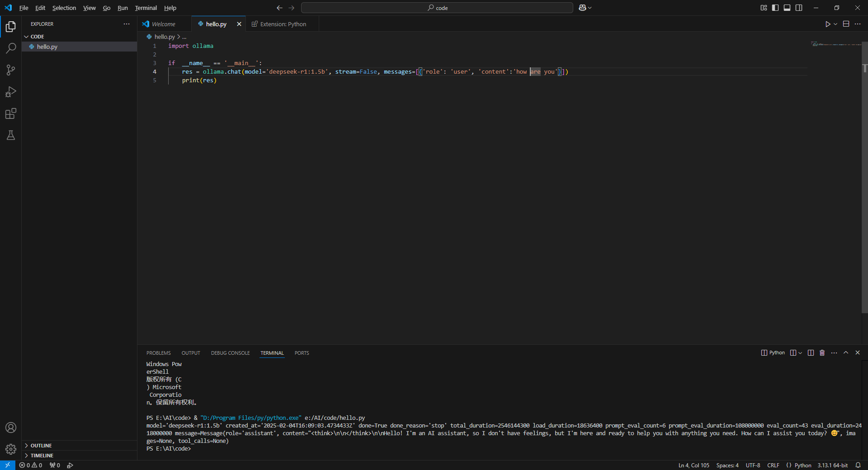The height and width of the screenshot is (470, 868).
Task: Click Customize Layout icon
Action: click(x=764, y=8)
